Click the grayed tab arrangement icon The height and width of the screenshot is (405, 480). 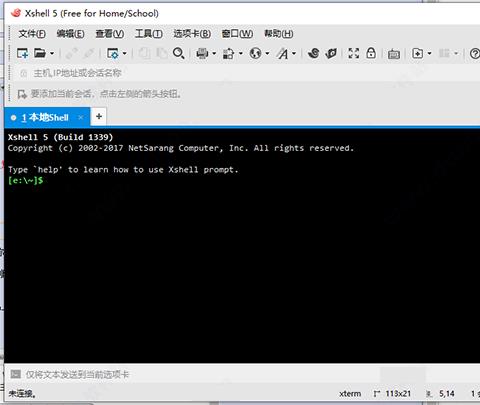click(x=444, y=53)
